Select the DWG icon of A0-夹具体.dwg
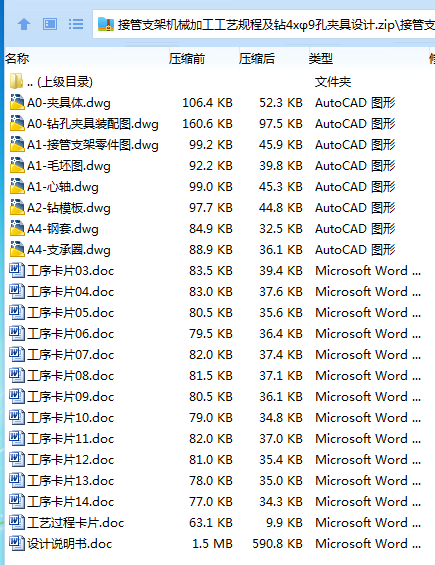 click(x=17, y=102)
